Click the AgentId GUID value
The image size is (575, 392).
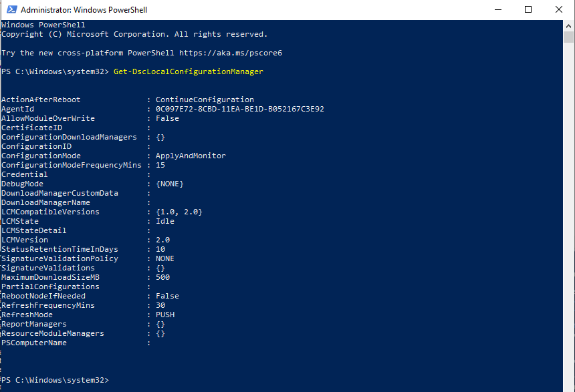pos(240,109)
